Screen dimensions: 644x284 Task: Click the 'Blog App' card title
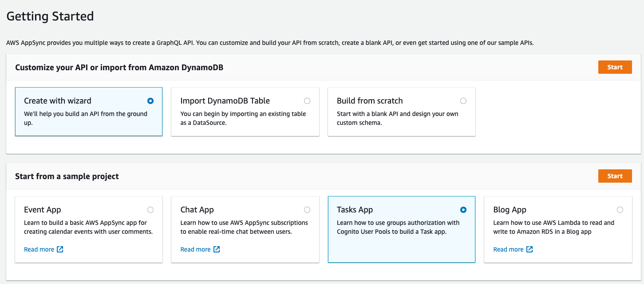click(510, 210)
